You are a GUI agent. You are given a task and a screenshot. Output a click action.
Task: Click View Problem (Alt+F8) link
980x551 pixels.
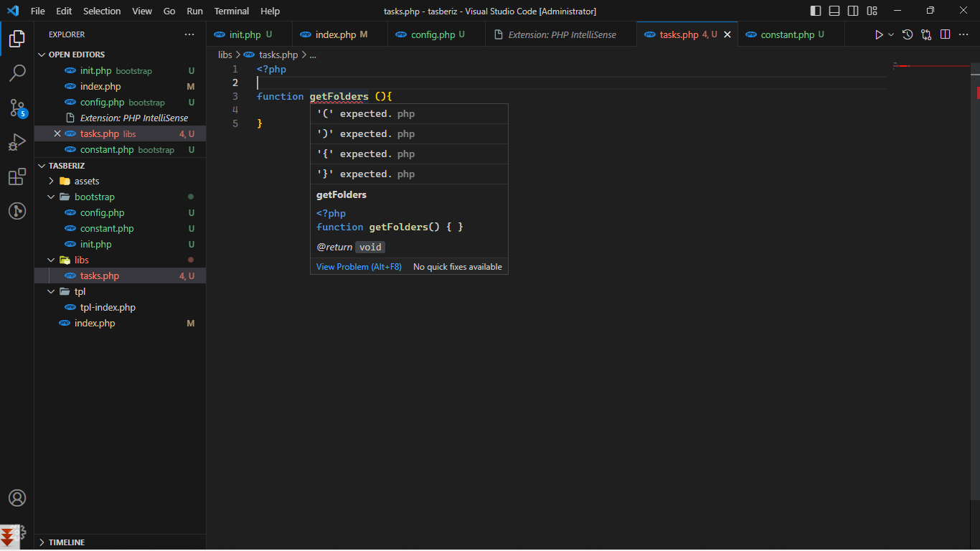click(x=359, y=267)
